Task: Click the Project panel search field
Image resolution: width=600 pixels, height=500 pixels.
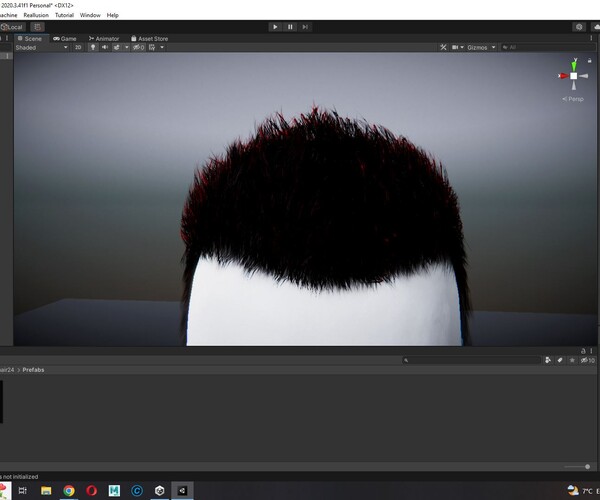Action: [x=471, y=360]
